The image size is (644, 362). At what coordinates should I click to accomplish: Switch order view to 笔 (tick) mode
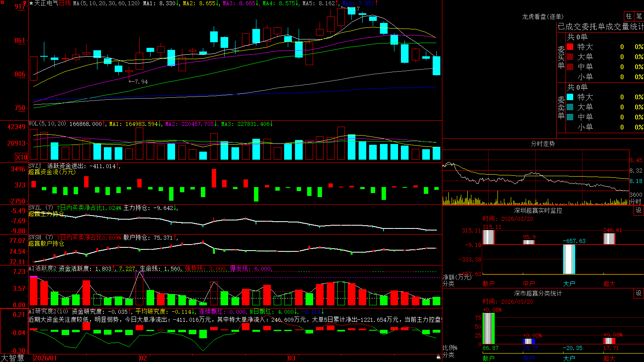coord(639,16)
